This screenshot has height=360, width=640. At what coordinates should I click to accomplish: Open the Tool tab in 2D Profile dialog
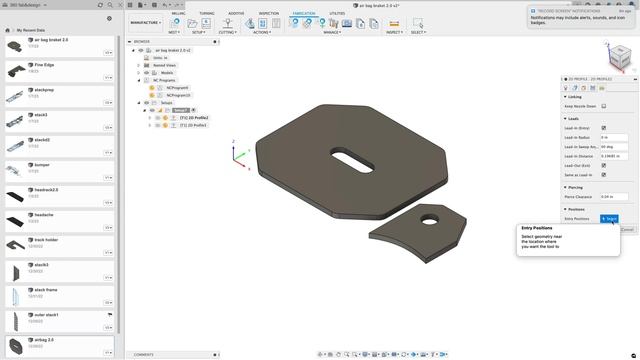(566, 88)
